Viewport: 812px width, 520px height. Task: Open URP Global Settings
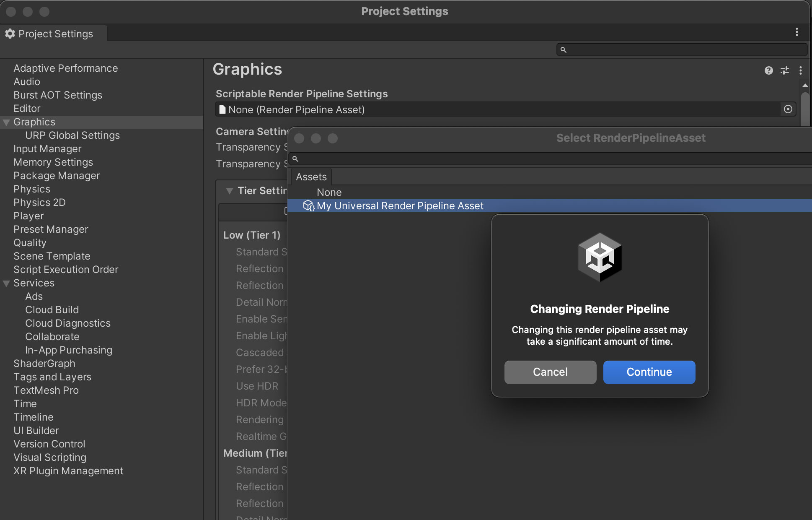(x=72, y=135)
